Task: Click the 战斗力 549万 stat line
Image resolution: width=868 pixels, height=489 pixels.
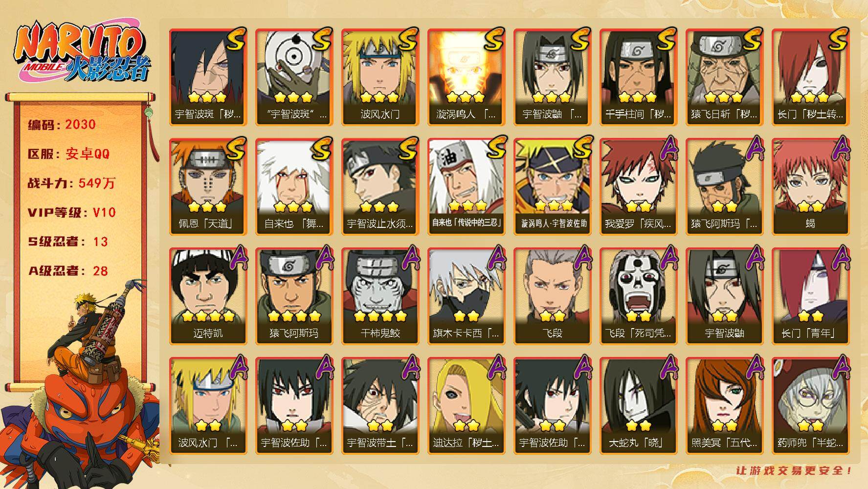Action: pos(72,183)
